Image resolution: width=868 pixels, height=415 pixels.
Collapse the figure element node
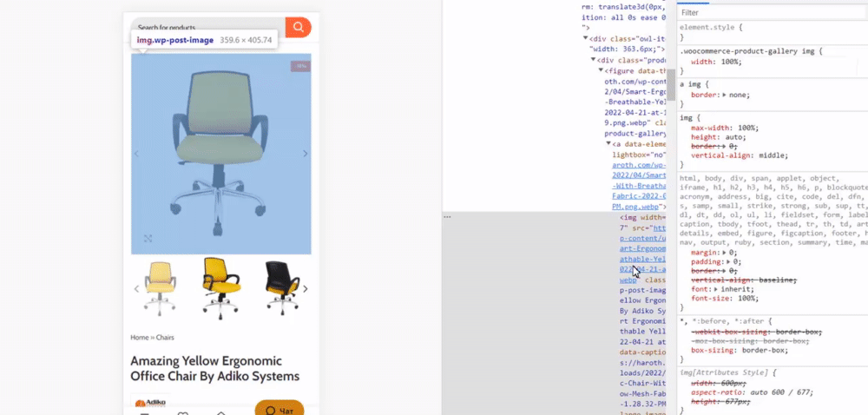602,70
